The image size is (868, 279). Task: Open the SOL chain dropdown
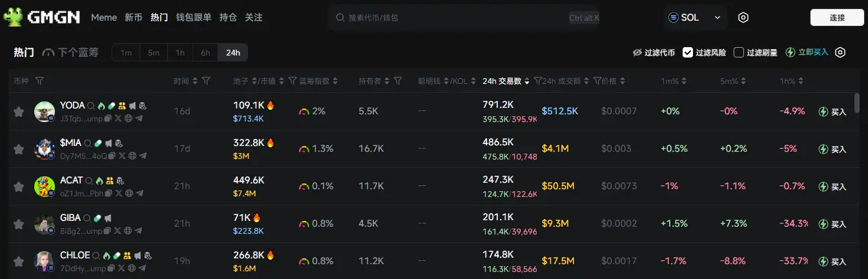pyautogui.click(x=696, y=17)
